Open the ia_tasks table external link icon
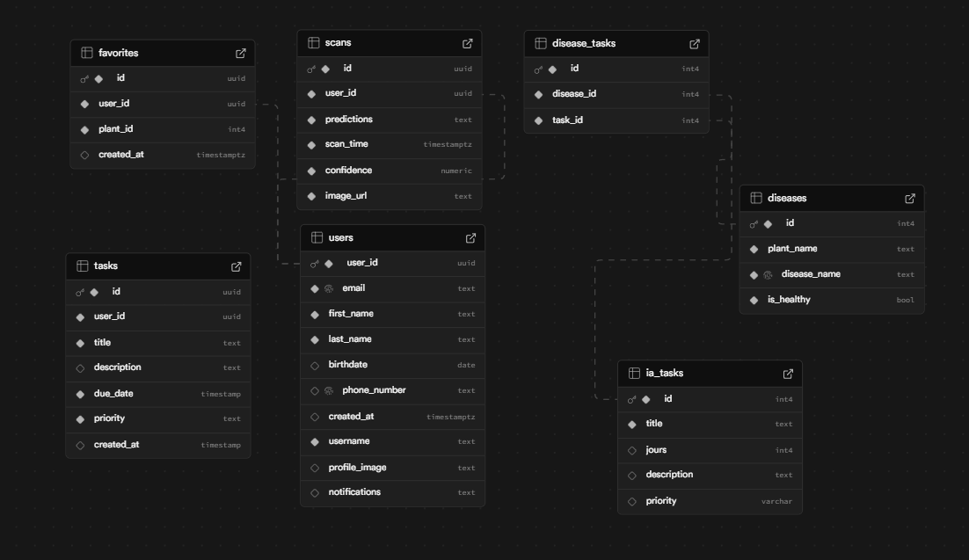969x560 pixels. (x=788, y=374)
